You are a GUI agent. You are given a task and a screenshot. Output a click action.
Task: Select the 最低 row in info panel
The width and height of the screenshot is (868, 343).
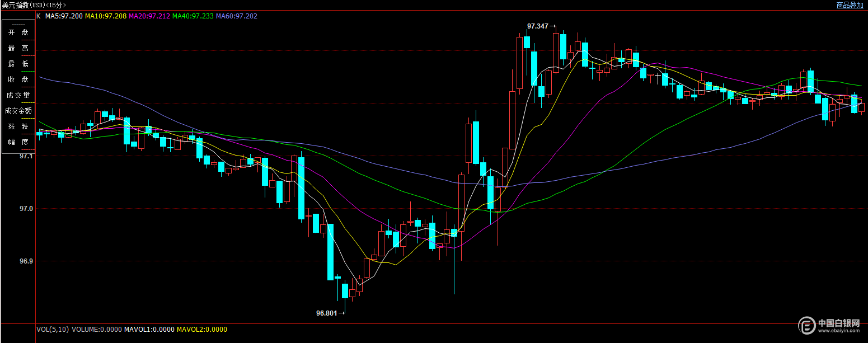(x=18, y=64)
